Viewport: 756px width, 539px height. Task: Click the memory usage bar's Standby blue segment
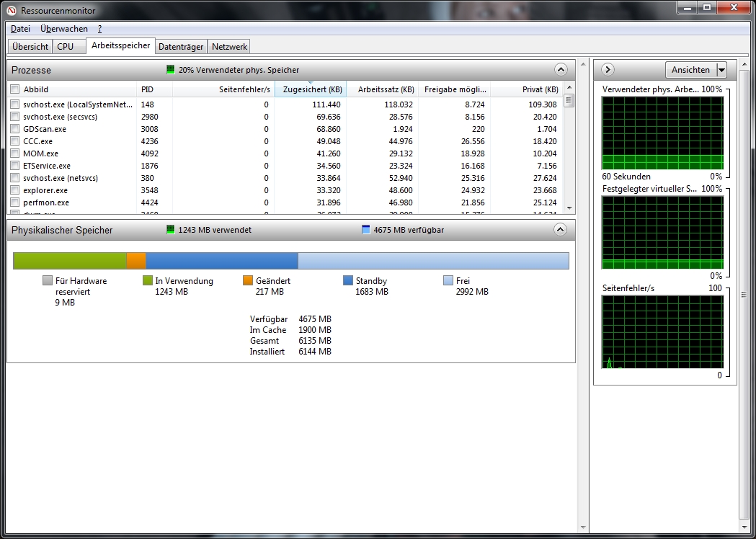pos(222,261)
